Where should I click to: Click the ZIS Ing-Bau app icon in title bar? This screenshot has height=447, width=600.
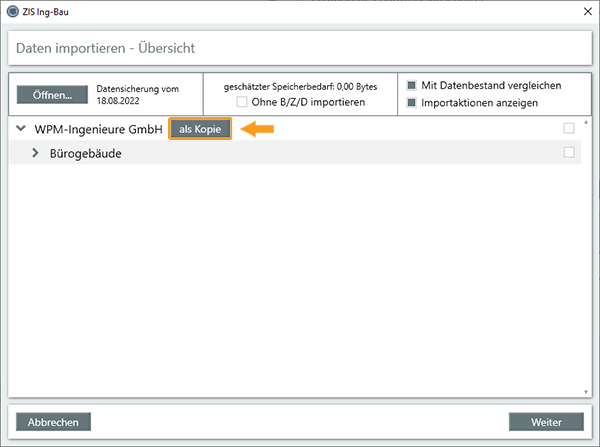coord(13,12)
